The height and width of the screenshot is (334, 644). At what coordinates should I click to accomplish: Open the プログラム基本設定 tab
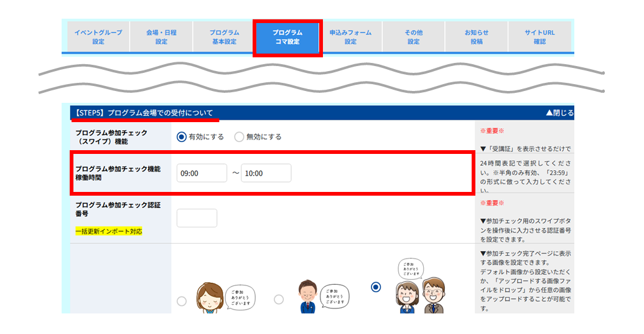pyautogui.click(x=224, y=37)
